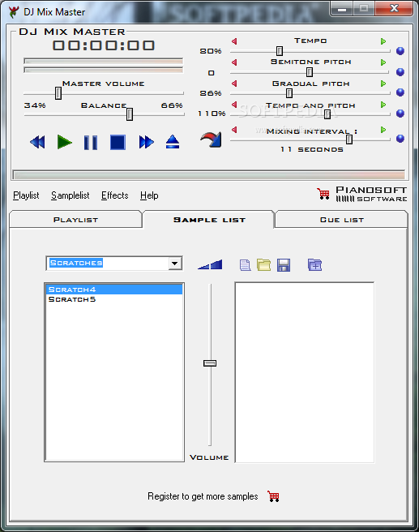Increase Gradual pitch with green arrow

[x=383, y=84]
